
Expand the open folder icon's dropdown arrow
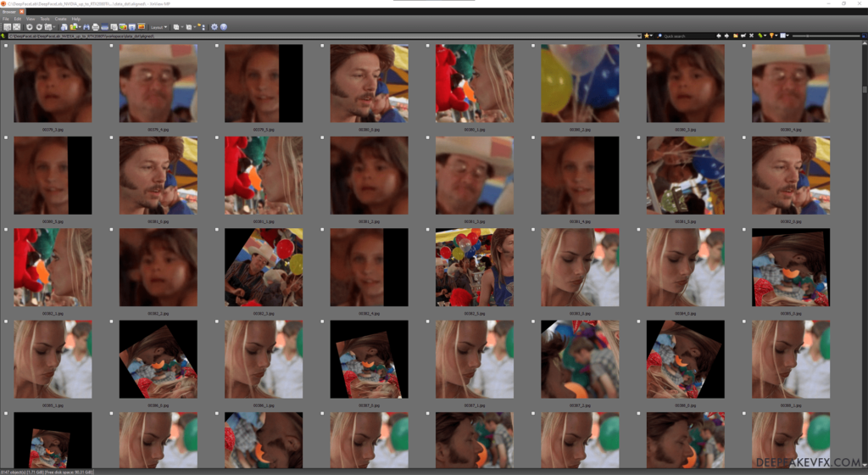pos(80,27)
